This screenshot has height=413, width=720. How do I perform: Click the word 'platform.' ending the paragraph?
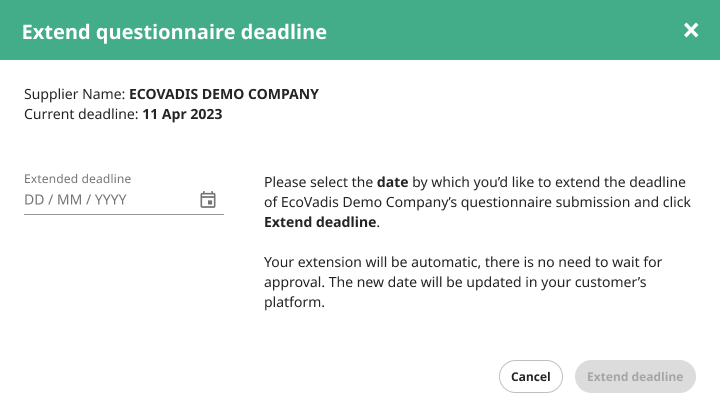pyautogui.click(x=294, y=302)
